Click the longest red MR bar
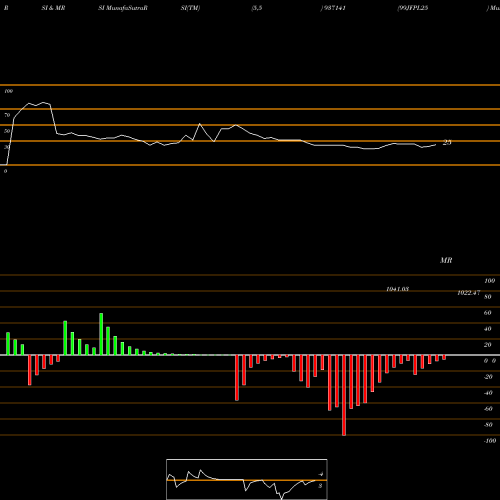 [x=344, y=395]
